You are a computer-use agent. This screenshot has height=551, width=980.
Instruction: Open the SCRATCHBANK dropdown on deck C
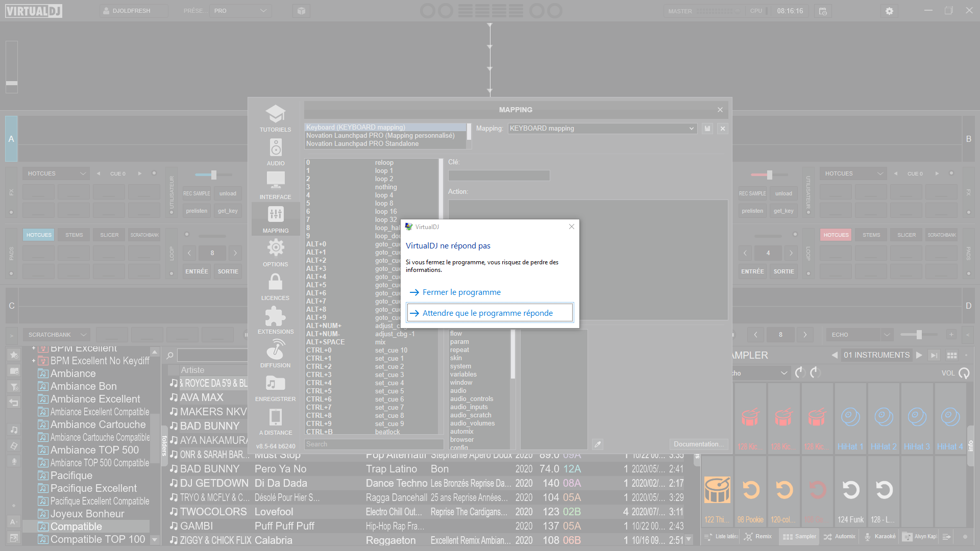[56, 335]
